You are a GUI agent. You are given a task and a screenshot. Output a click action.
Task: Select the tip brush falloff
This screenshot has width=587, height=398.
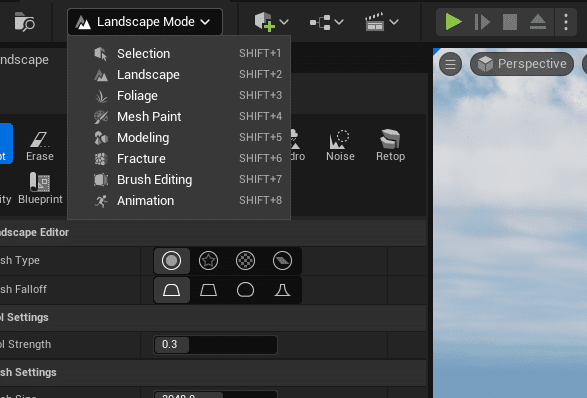coord(282,290)
